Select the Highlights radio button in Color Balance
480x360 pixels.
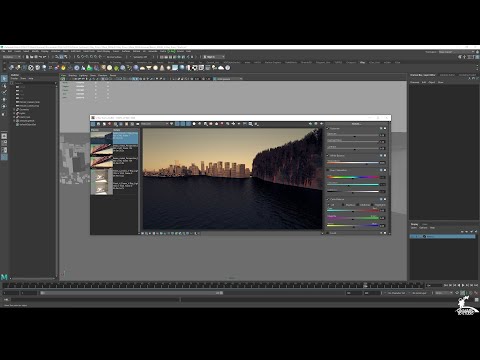click(x=372, y=205)
